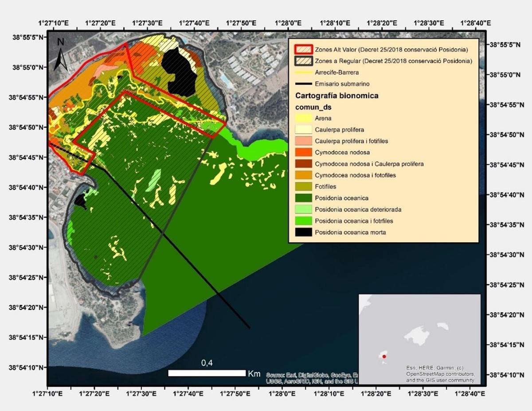Click the 'Cartografía bionomica' legend heading
The height and width of the screenshot is (411, 532).
[337, 96]
